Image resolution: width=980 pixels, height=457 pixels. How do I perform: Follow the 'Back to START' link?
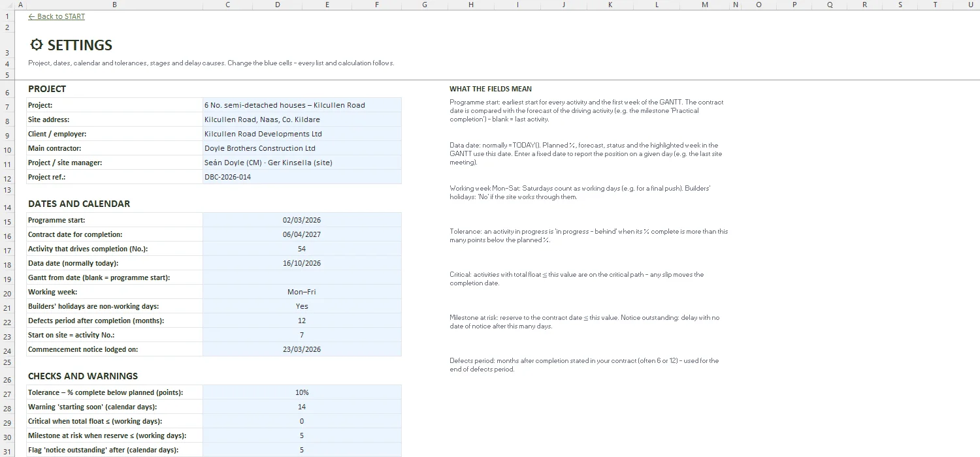pos(56,16)
